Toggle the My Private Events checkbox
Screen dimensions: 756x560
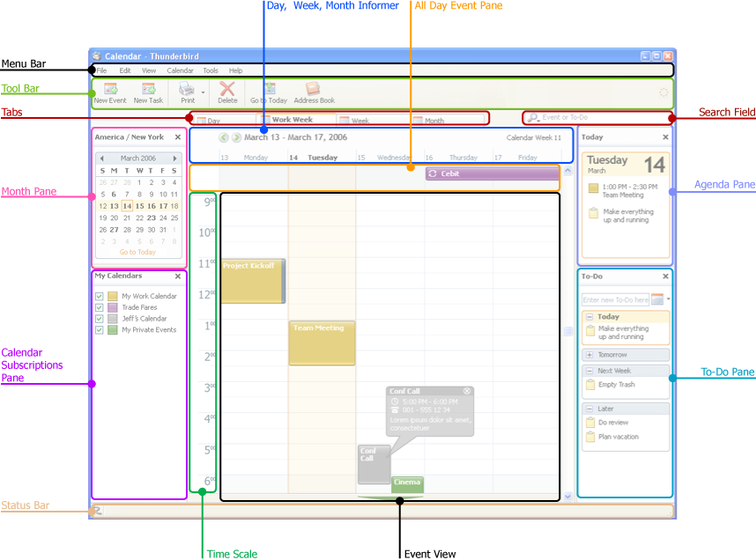100,330
